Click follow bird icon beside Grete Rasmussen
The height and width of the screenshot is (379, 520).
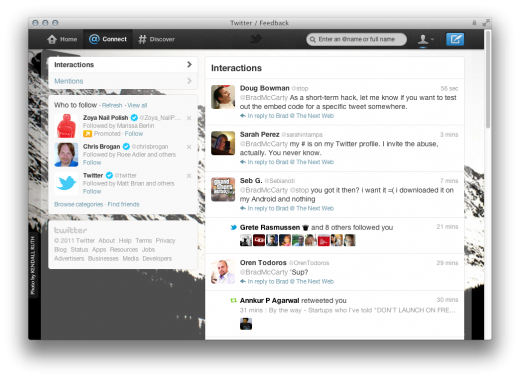click(233, 228)
